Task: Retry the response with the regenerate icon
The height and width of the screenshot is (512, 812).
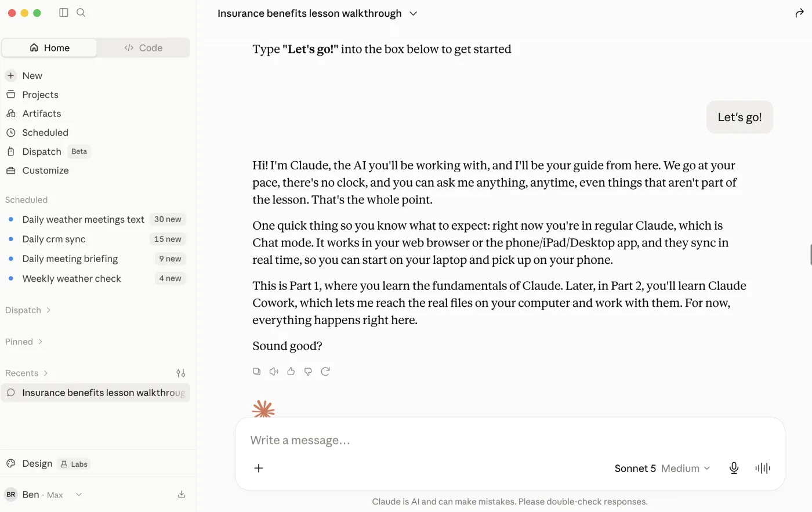Action: click(325, 372)
